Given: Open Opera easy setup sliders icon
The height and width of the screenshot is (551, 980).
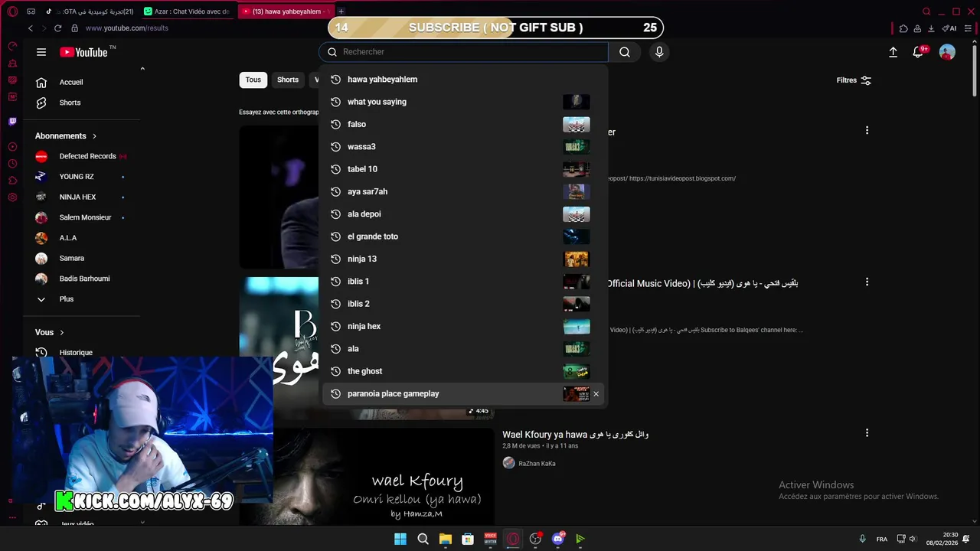Looking at the screenshot, I should (x=968, y=28).
